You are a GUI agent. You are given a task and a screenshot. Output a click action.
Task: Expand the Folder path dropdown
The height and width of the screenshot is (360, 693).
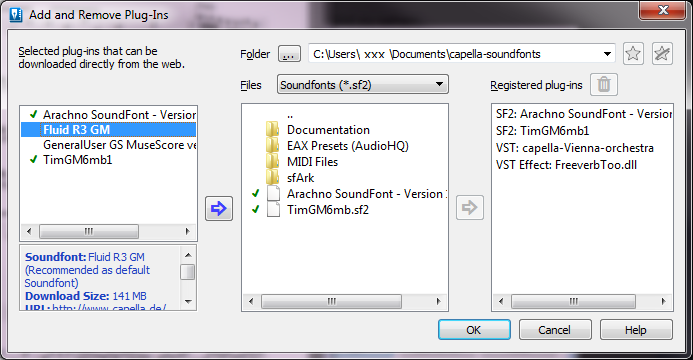click(607, 54)
